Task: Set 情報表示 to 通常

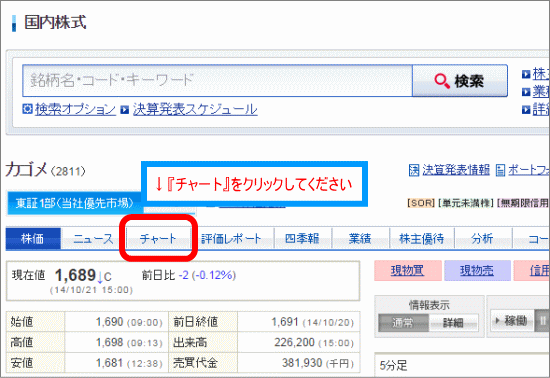Action: coord(403,323)
